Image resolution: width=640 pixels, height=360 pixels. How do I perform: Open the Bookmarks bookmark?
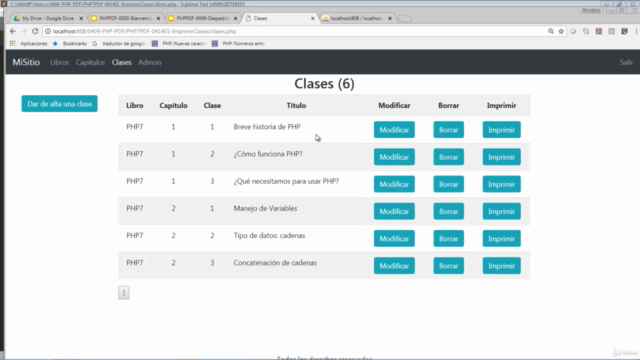pos(70,43)
